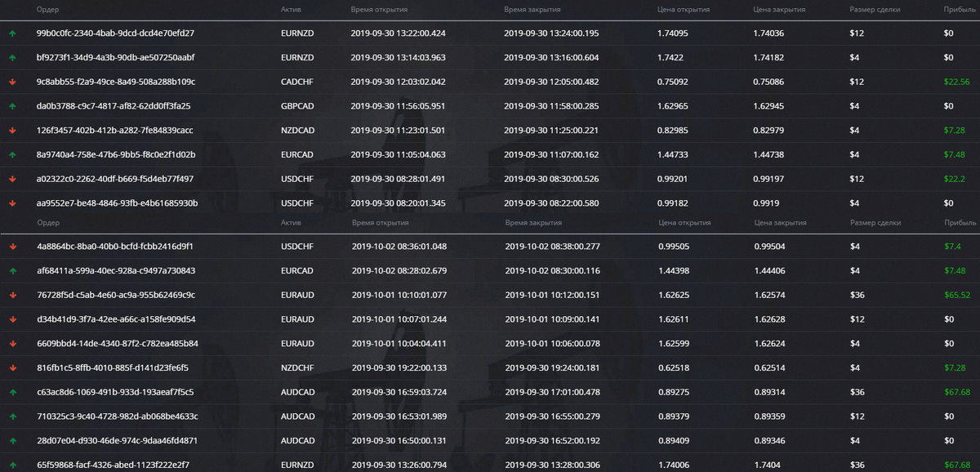Click Время открытия header in second table
The width and height of the screenshot is (980, 472).
point(380,222)
